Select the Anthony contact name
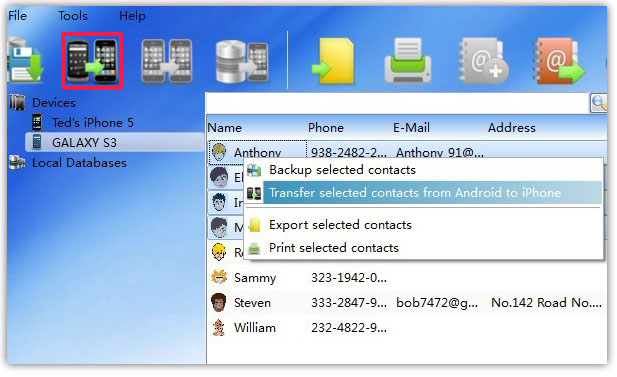The width and height of the screenshot is (617, 377). 258,153
